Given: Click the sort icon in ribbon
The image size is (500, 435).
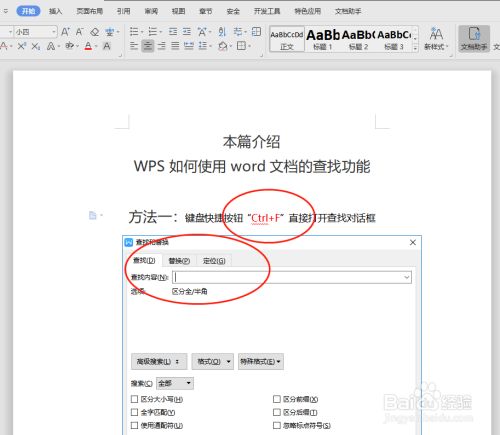Looking at the screenshot, I should coord(222,32).
